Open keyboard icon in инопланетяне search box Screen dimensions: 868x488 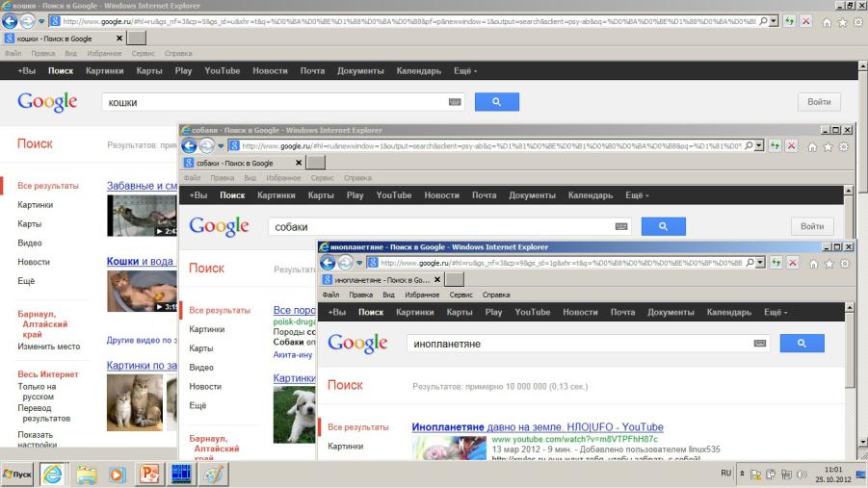759,343
